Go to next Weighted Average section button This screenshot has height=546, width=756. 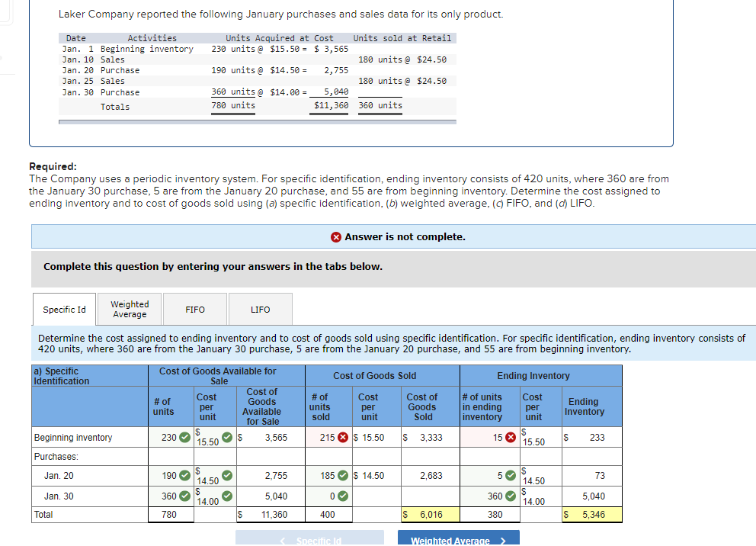pyautogui.click(x=459, y=539)
